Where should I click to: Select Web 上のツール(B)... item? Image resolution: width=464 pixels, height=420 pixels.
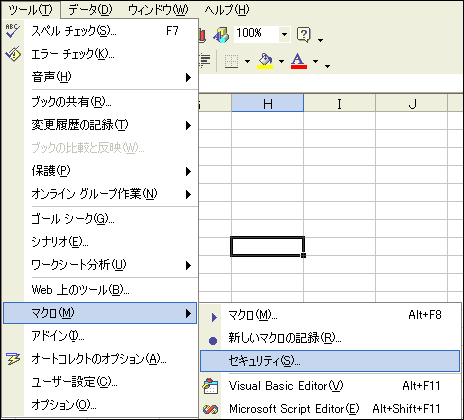click(100, 290)
